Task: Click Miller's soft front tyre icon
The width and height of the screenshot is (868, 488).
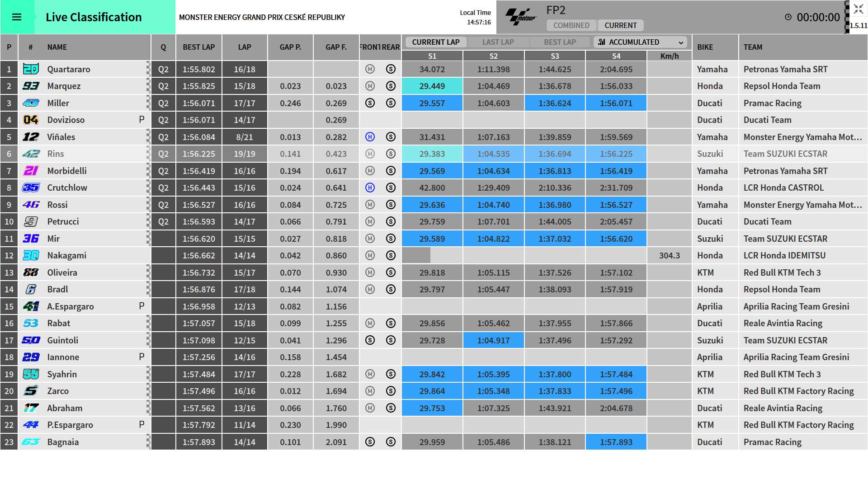Action: tap(370, 103)
